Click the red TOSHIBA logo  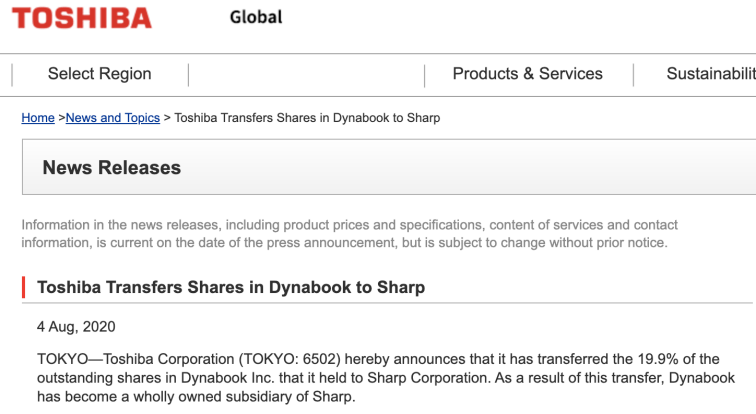coord(82,18)
